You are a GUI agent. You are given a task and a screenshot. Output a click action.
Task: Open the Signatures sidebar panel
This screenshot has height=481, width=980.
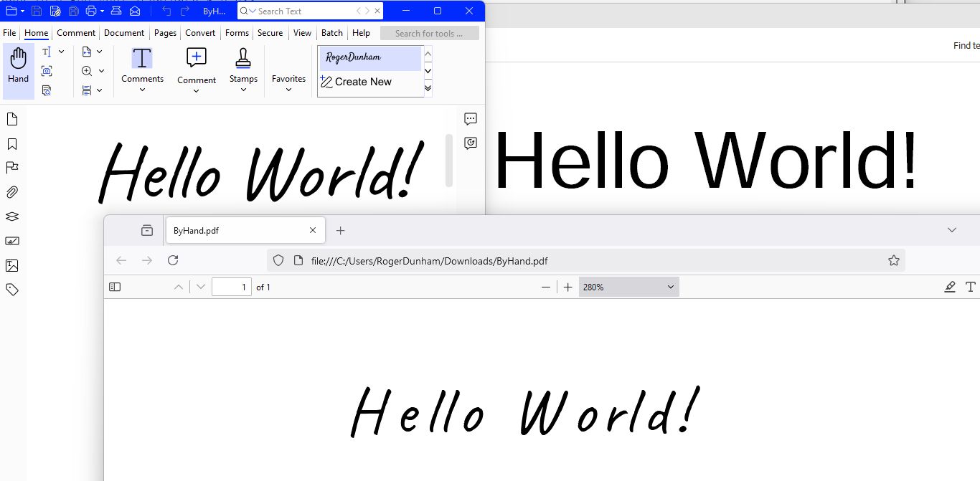(12, 241)
